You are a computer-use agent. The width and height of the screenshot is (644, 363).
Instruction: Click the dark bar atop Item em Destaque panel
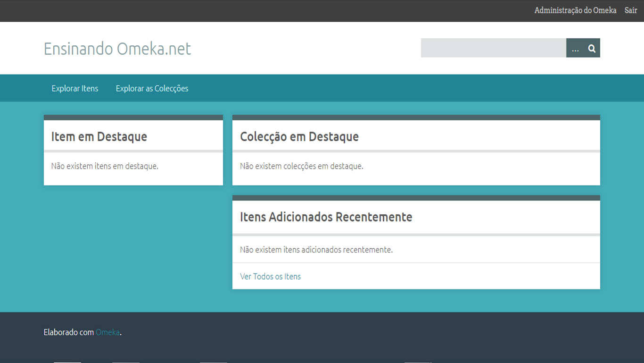click(133, 118)
